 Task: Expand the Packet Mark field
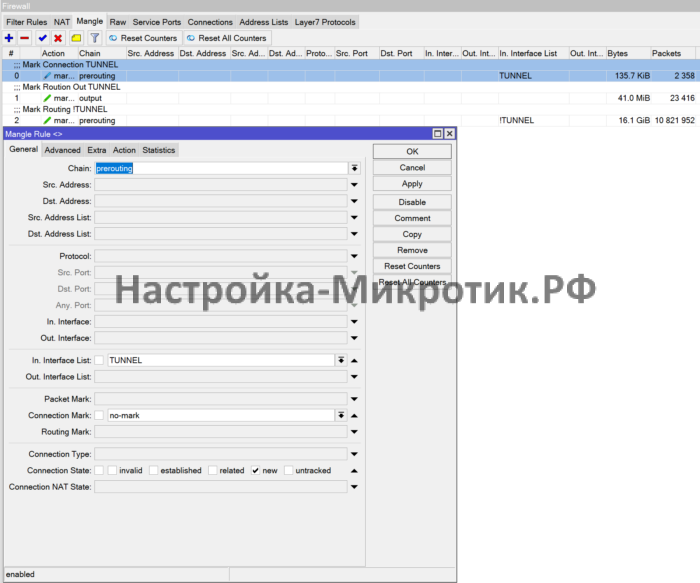pos(354,399)
